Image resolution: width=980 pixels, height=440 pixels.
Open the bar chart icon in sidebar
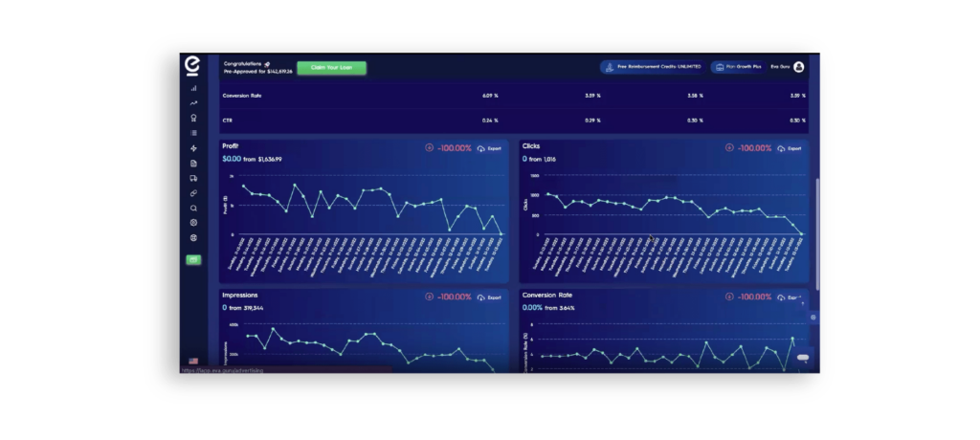(x=193, y=89)
